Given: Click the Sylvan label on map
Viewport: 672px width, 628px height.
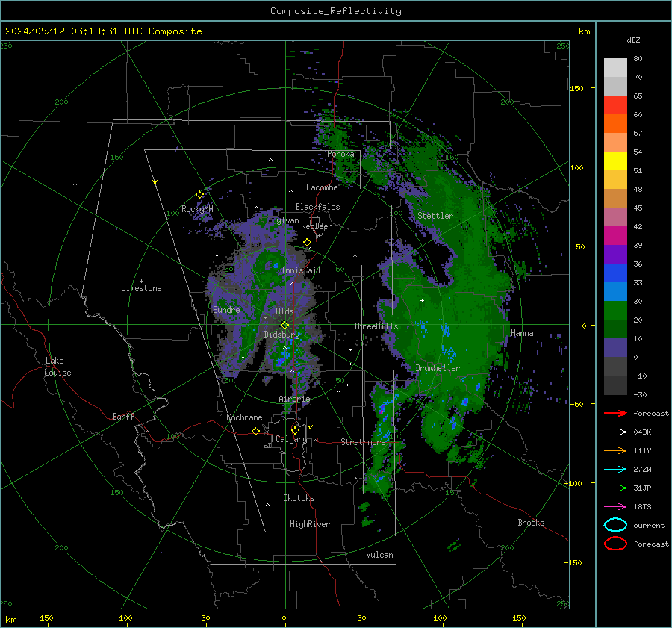Looking at the screenshot, I should click(285, 221).
